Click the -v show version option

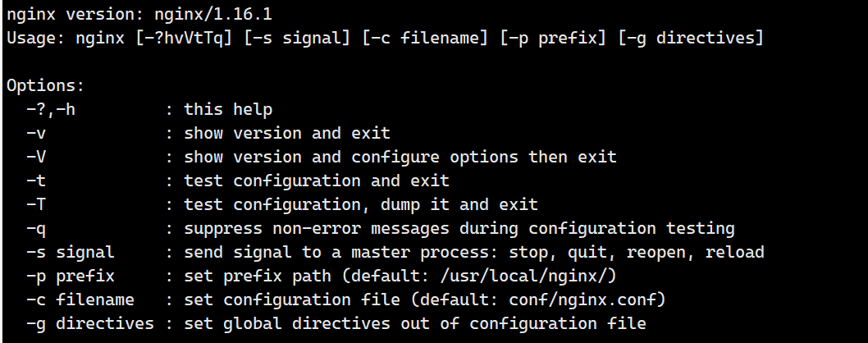(35, 134)
